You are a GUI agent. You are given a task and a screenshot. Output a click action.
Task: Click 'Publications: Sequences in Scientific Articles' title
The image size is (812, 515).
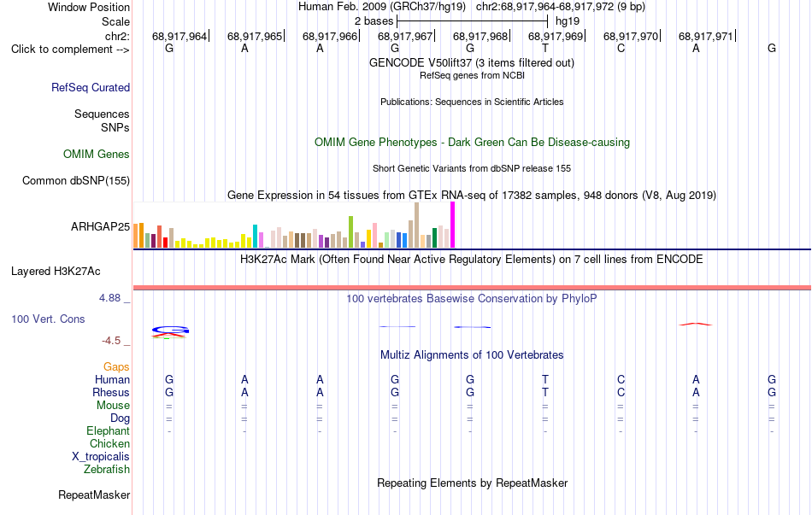pos(472,102)
